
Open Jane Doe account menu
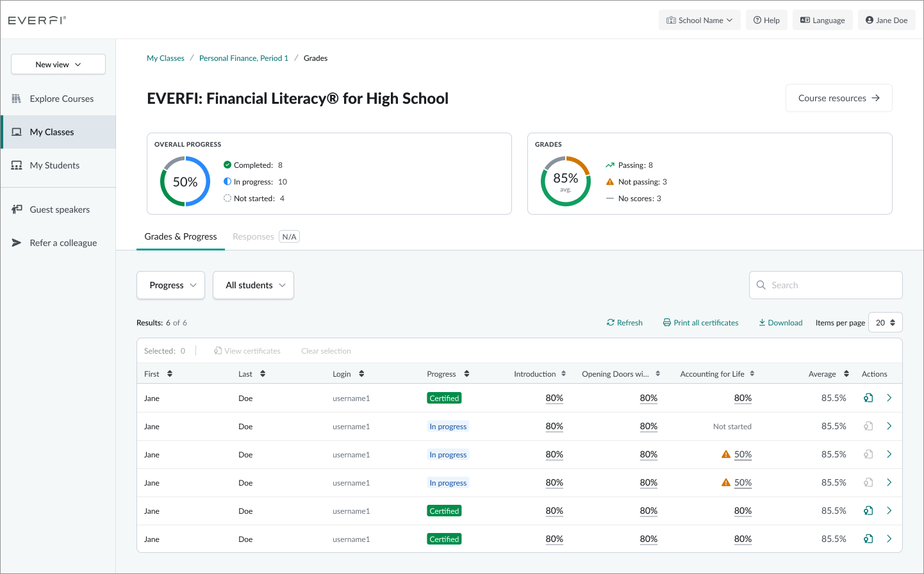[887, 20]
